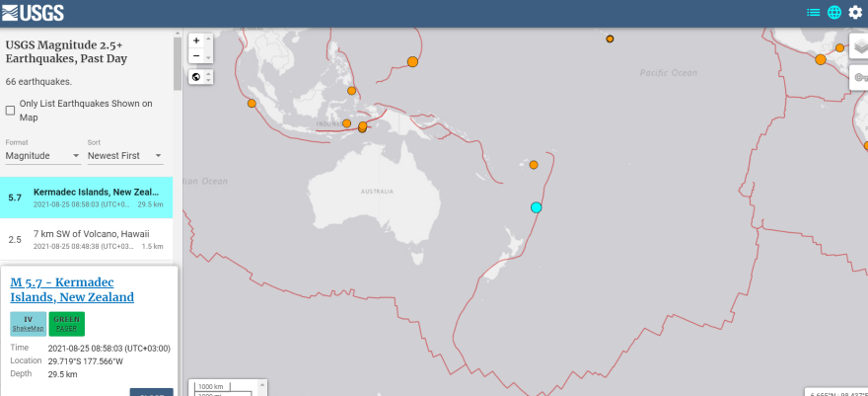Click the world extent globe button

(x=196, y=77)
